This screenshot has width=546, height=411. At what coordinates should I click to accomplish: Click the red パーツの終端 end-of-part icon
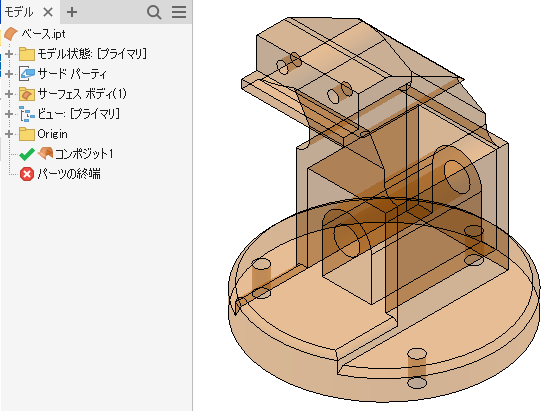pyautogui.click(x=27, y=174)
